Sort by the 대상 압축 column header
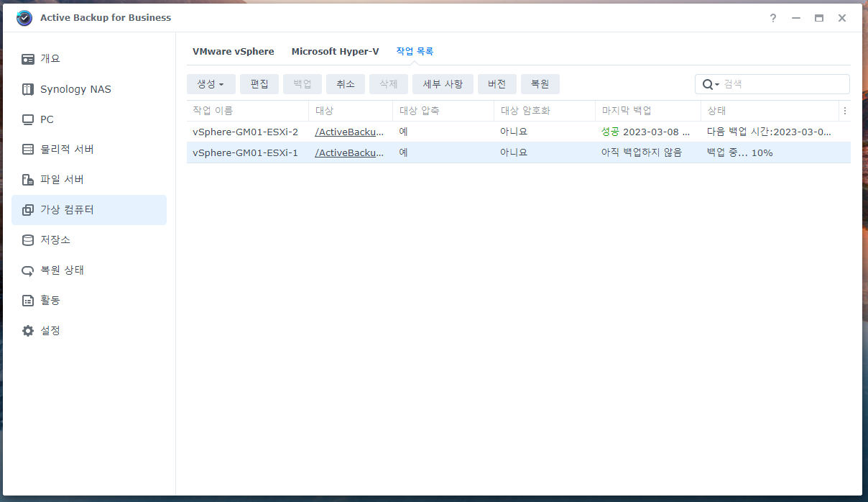 443,111
